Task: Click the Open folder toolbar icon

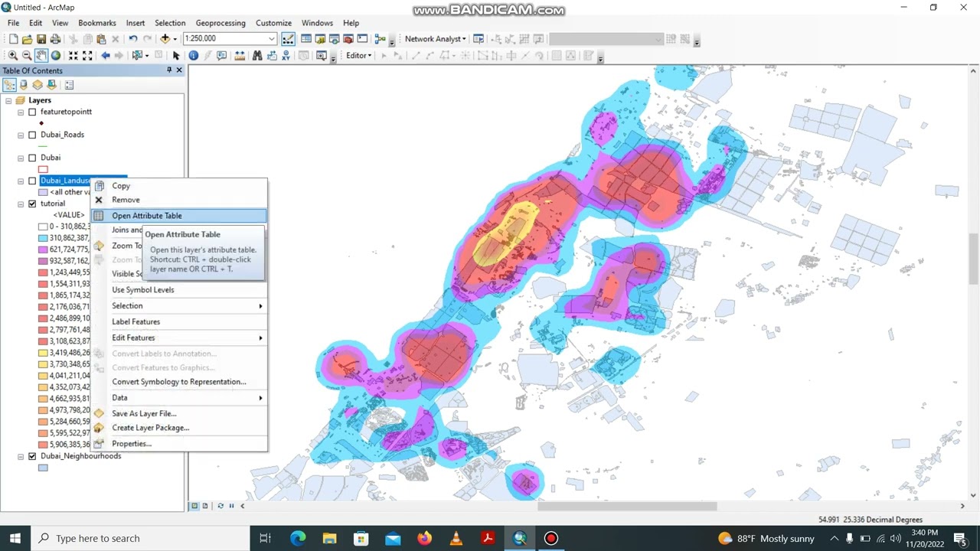Action: tap(27, 39)
